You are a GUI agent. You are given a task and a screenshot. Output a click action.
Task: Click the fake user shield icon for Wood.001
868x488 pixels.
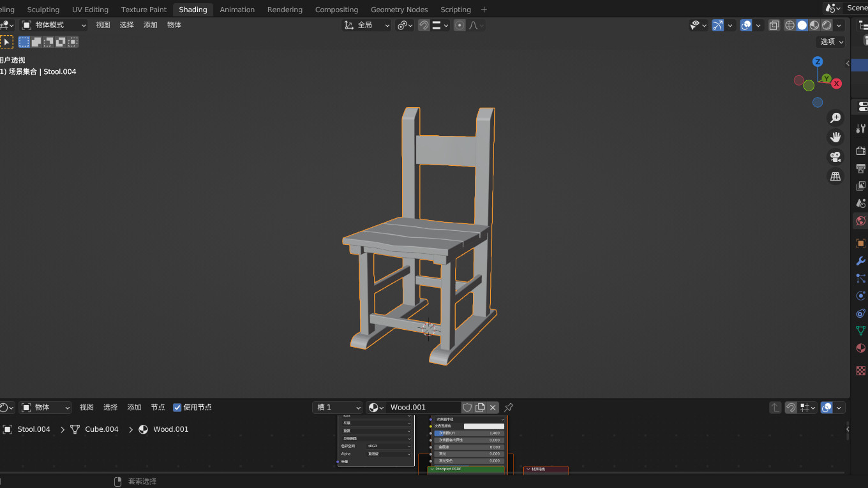[x=467, y=408]
